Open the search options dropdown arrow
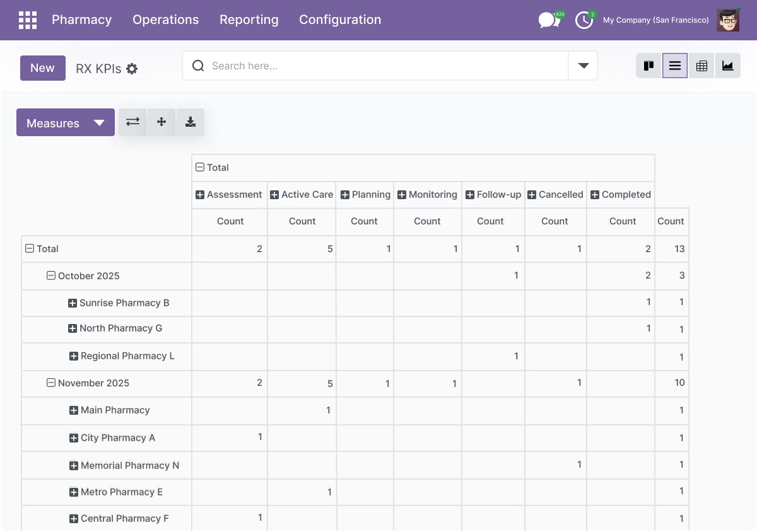757x532 pixels. 584,66
